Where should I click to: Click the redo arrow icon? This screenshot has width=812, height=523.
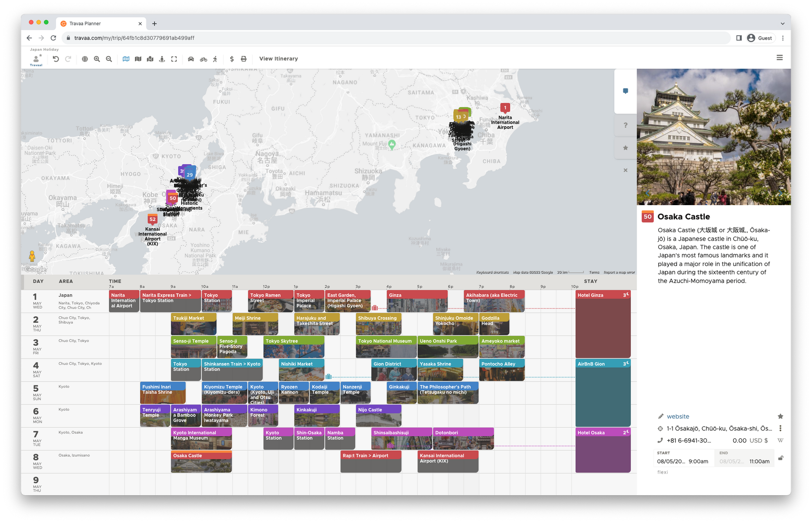[x=68, y=59]
